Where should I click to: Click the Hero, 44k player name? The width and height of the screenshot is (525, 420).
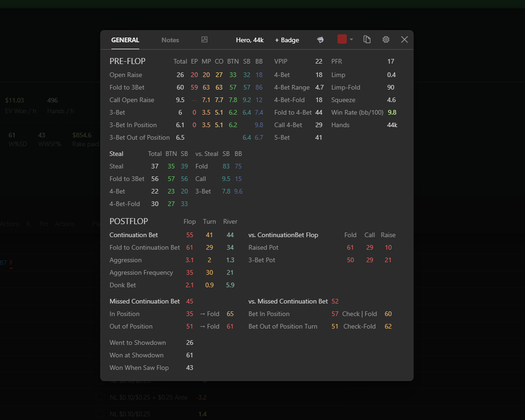pos(250,40)
